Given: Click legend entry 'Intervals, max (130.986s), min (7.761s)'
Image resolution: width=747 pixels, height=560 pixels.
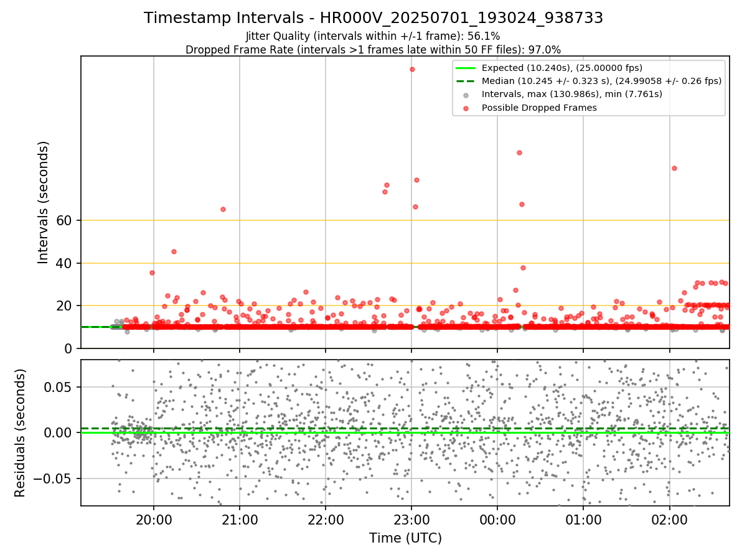Looking at the screenshot, I should tap(571, 94).
